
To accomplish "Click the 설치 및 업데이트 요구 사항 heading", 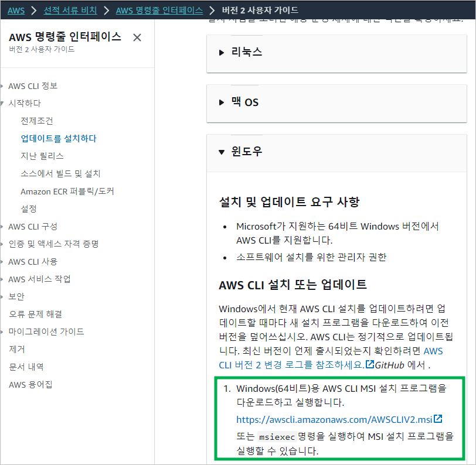I will [290, 202].
